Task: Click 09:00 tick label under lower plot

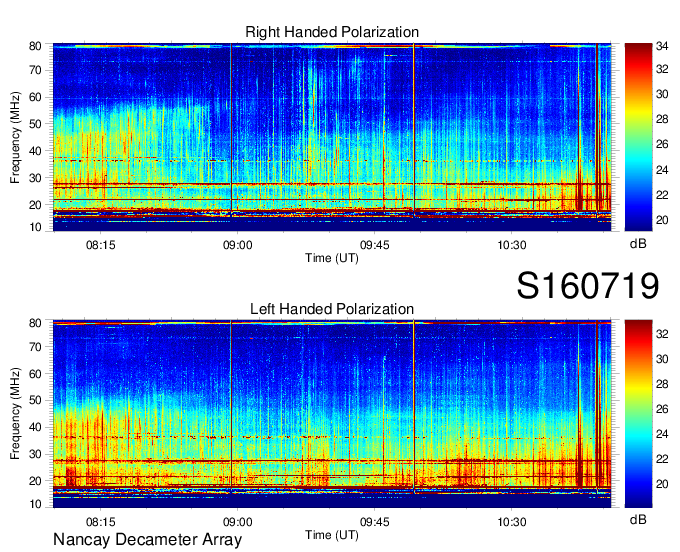Action: tap(238, 522)
